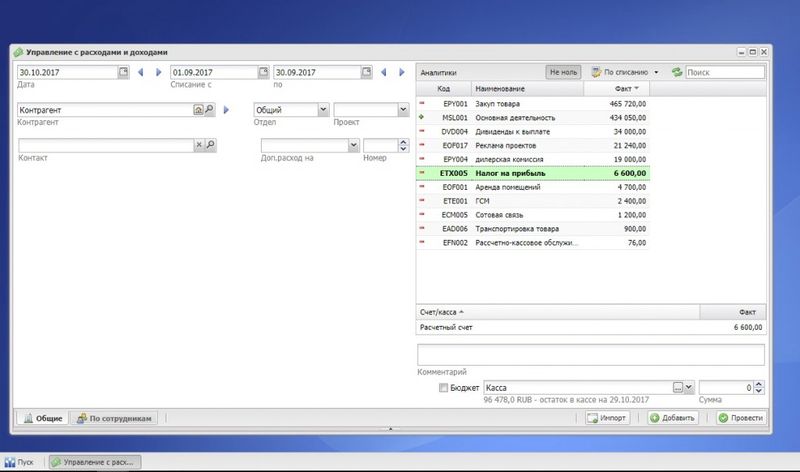Select row EAD006 Транспортировка товара

533,229
